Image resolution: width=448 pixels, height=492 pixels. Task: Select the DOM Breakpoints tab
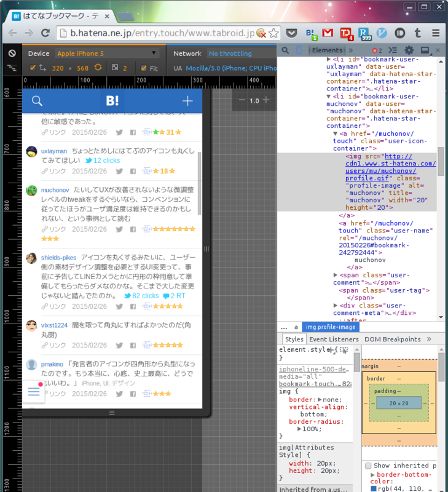pos(392,339)
